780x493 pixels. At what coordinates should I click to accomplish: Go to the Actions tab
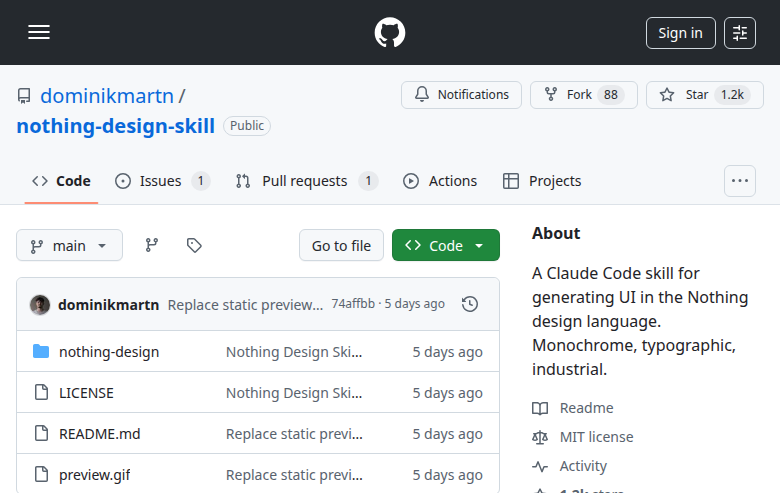click(x=440, y=181)
